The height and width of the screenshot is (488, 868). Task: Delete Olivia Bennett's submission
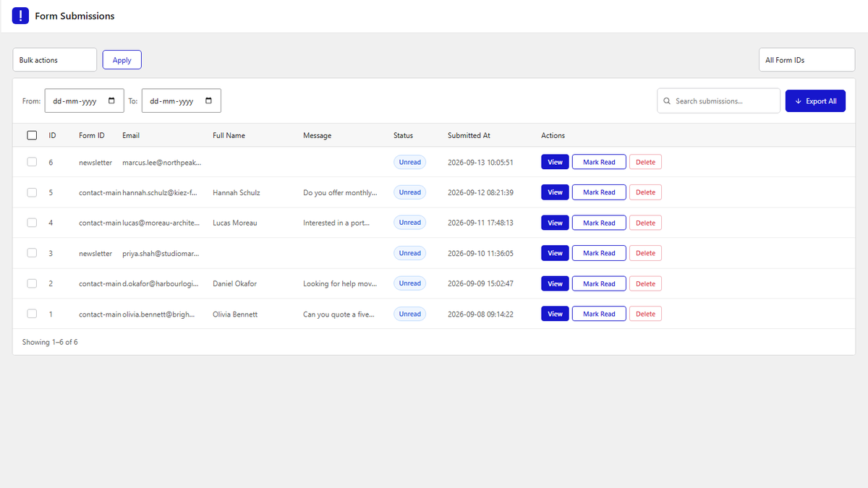[645, 314]
